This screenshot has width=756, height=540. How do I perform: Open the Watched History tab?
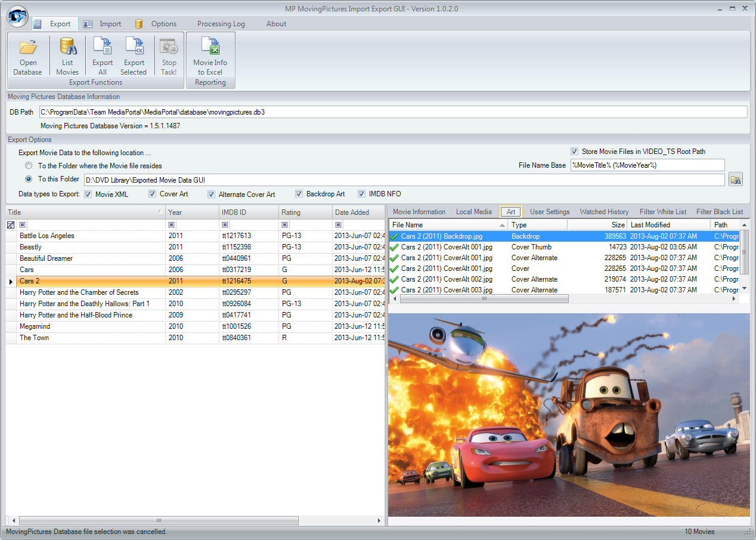pos(604,212)
